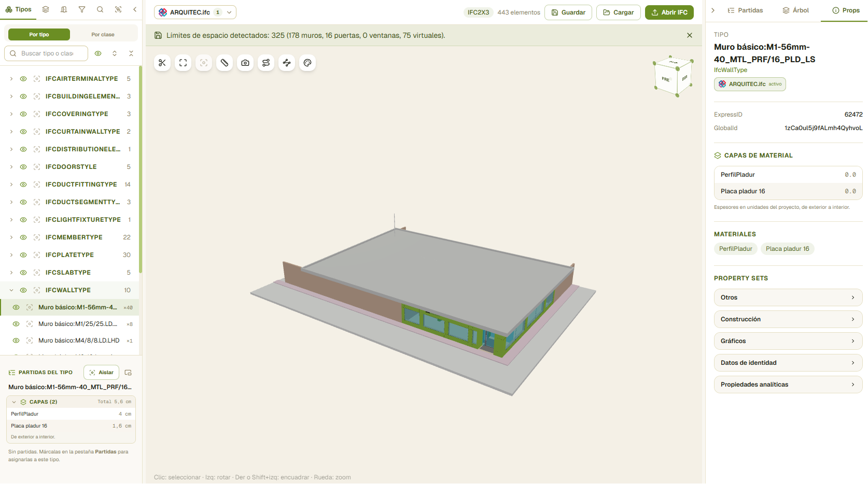
Task: Open the funnel filter panel icon
Action: (82, 9)
